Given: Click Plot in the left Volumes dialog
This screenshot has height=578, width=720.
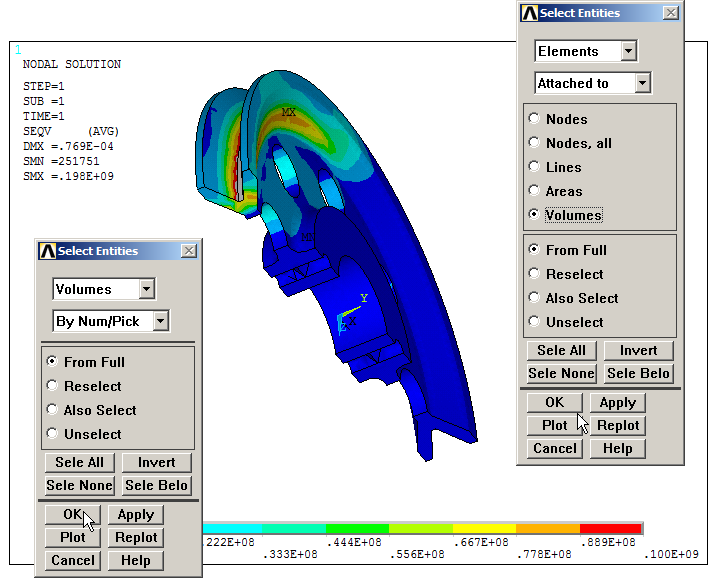Looking at the screenshot, I should click(x=73, y=537).
